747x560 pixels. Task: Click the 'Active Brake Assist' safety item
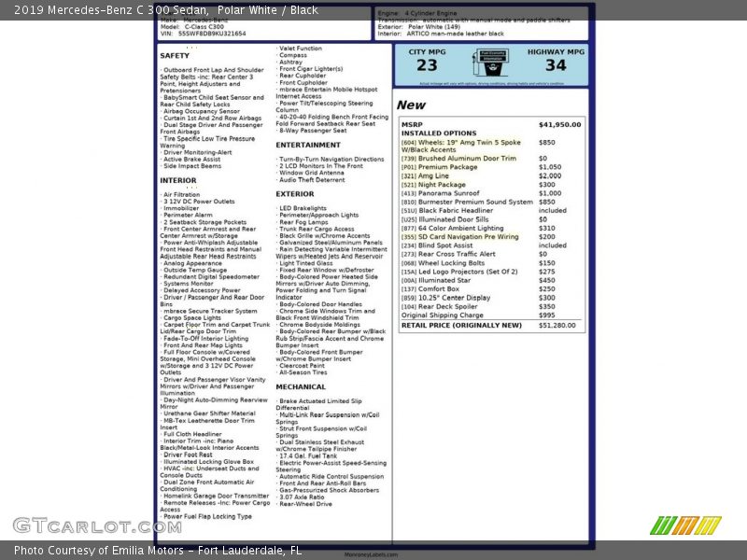(x=192, y=160)
